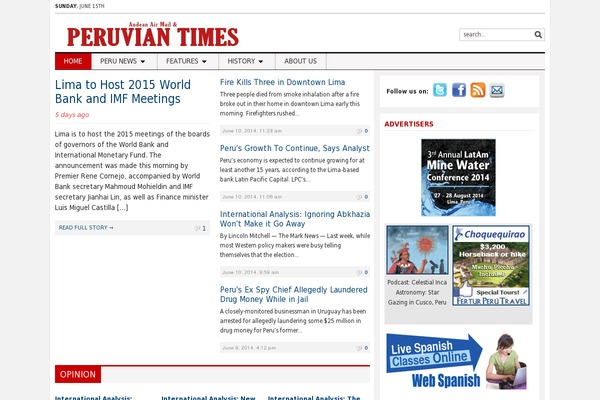Open the Opinion section tab

pyautogui.click(x=78, y=374)
